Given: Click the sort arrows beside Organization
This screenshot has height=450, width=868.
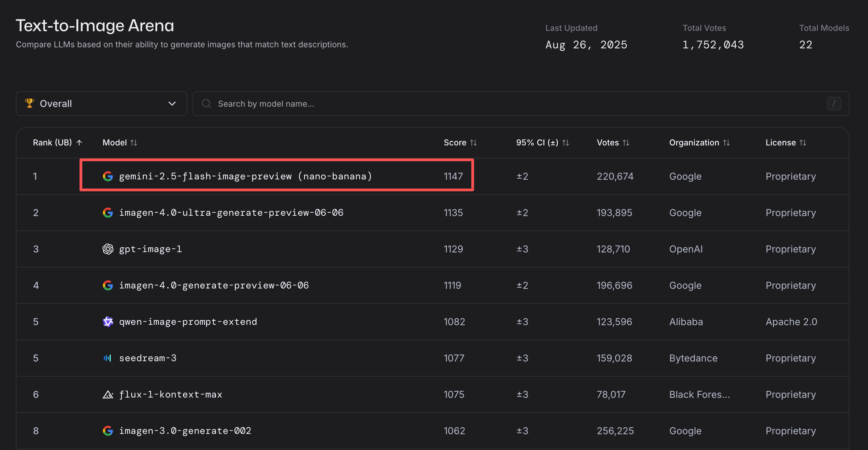Looking at the screenshot, I should [x=726, y=143].
